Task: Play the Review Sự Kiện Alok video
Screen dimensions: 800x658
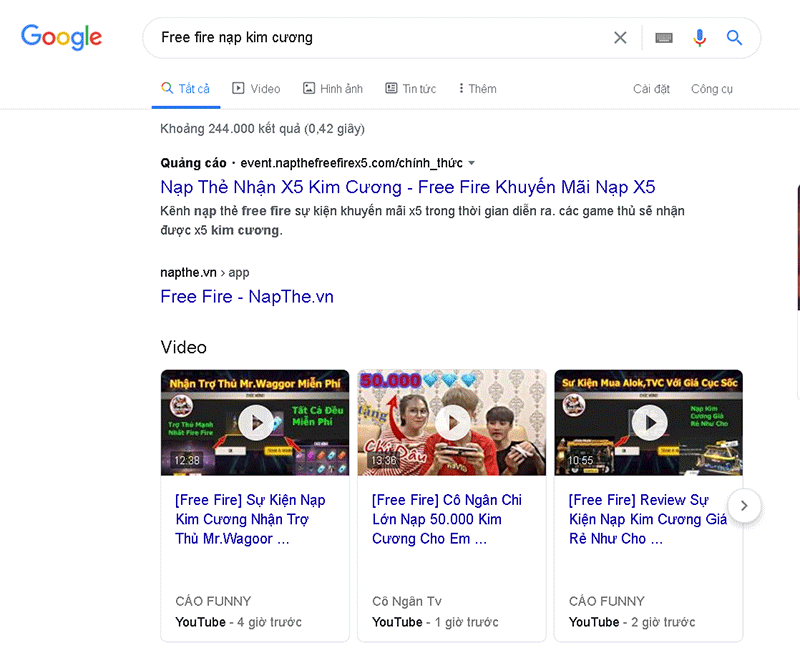Action: [x=649, y=422]
